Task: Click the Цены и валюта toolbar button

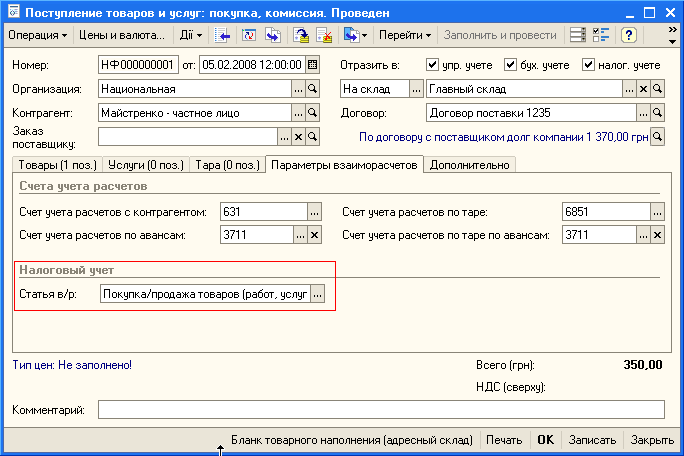Action: click(x=120, y=35)
